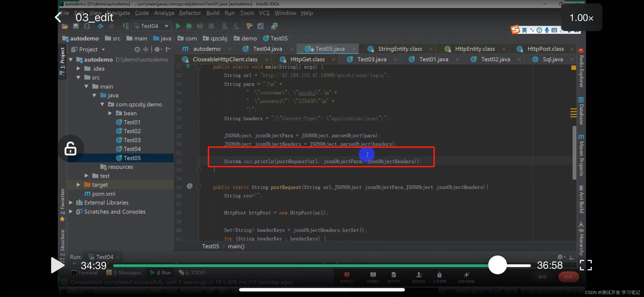Toggle English/Chinese mode on Sogou bar

coord(524,30)
